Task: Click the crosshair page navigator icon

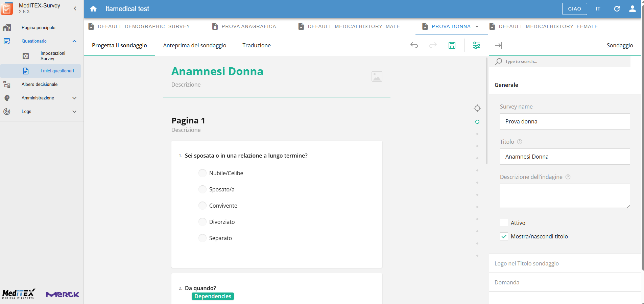Action: 477,108
